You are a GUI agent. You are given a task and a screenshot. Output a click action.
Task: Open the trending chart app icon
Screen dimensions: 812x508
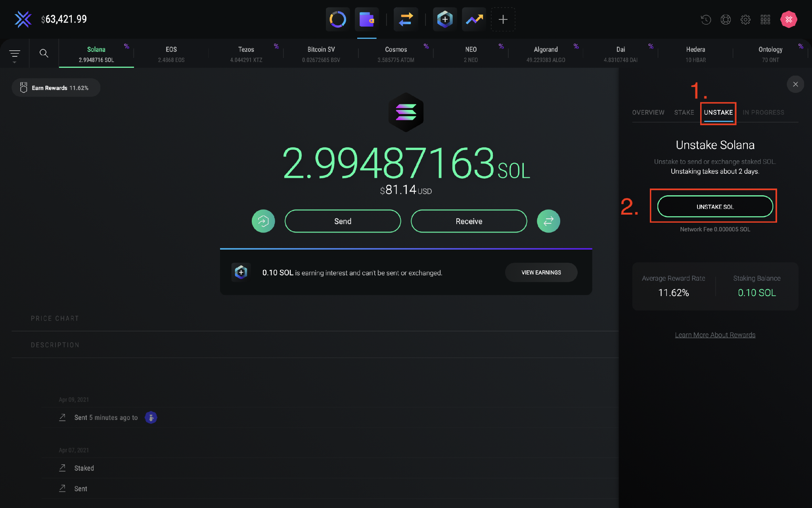tap(474, 19)
